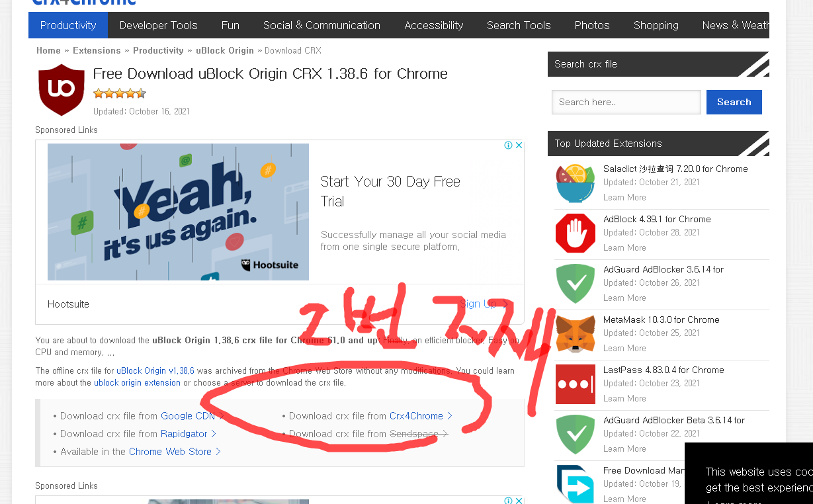Click the MetaMask fox icon
Image resolution: width=813 pixels, height=504 pixels.
coord(576,333)
